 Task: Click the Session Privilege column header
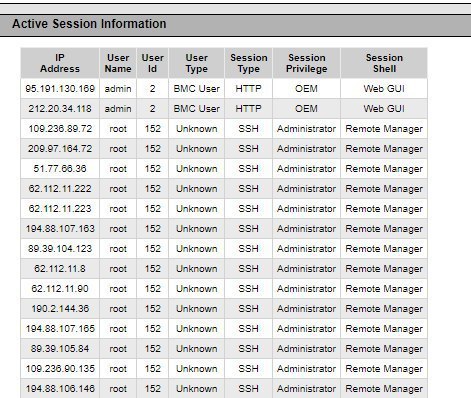tap(306, 63)
